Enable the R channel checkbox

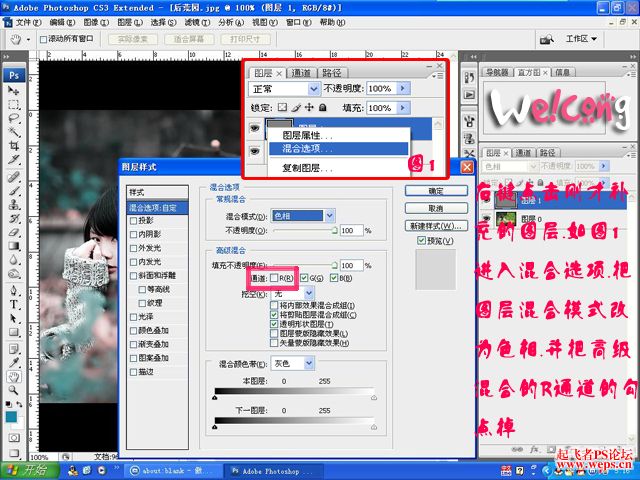tap(274, 278)
